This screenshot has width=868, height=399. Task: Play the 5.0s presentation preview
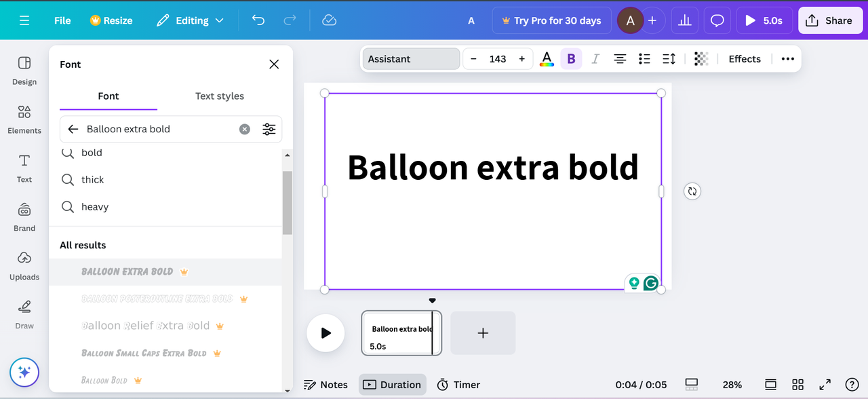[x=764, y=20]
